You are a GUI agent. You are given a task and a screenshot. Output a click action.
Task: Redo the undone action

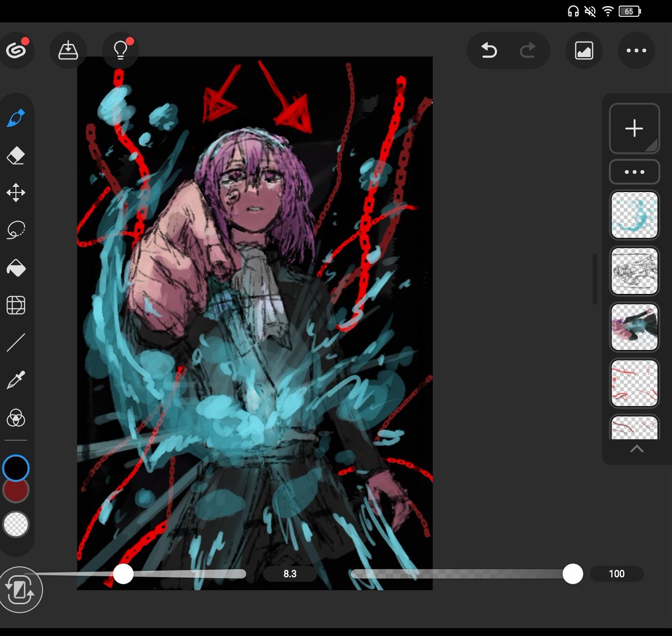pos(528,51)
